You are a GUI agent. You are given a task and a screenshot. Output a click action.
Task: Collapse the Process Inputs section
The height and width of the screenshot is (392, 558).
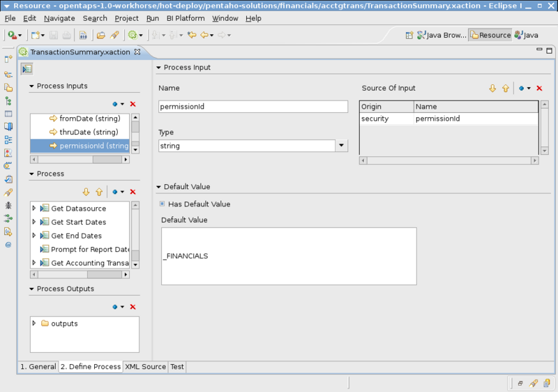coord(31,86)
